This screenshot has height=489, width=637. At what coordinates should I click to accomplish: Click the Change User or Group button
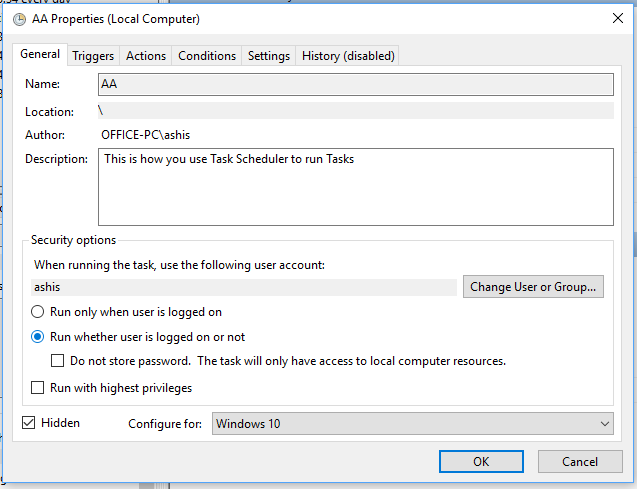[534, 287]
